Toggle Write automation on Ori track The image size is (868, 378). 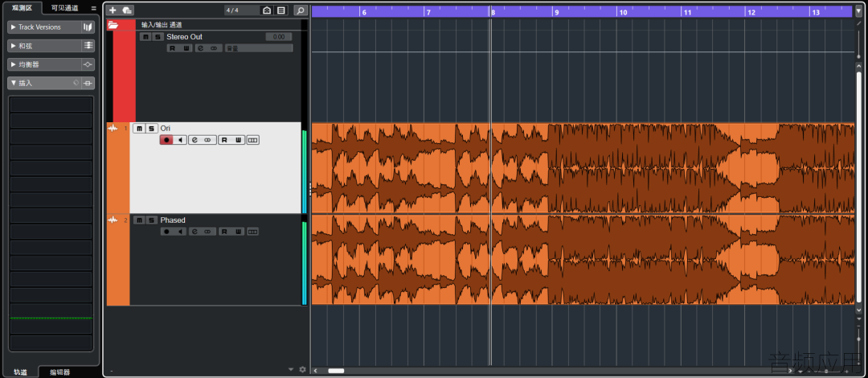237,140
